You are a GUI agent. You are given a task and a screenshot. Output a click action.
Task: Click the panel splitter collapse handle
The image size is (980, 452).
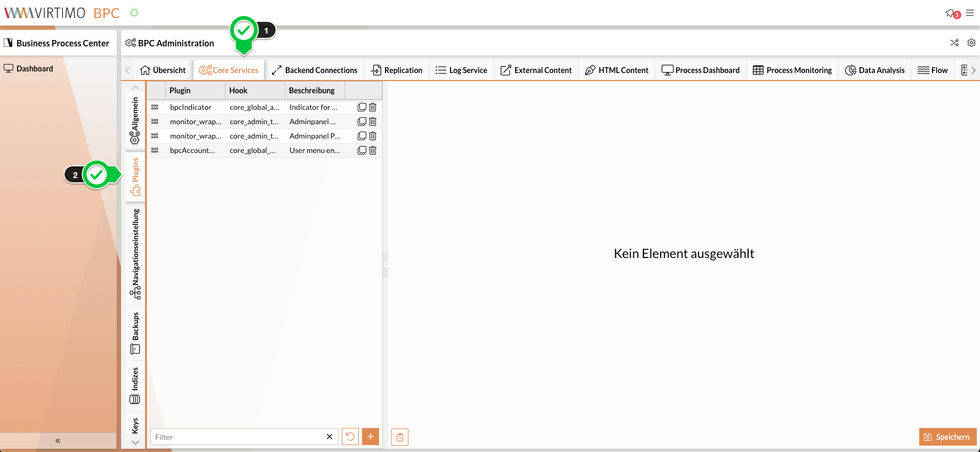tap(385, 264)
